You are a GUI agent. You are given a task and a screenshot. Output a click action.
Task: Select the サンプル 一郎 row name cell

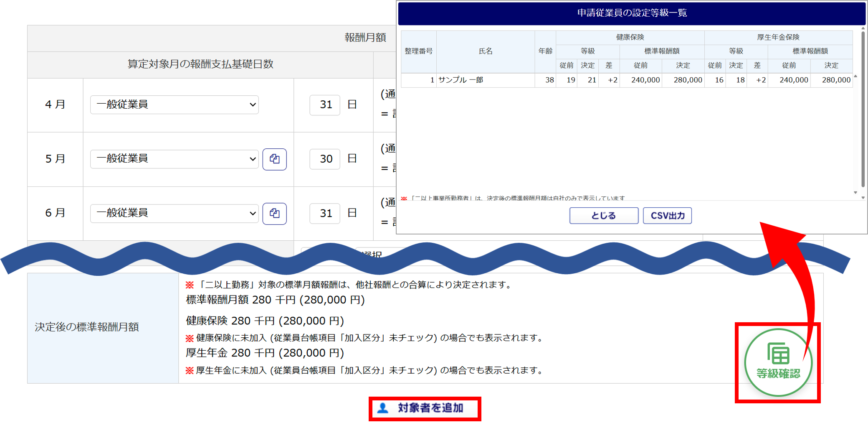[485, 80]
